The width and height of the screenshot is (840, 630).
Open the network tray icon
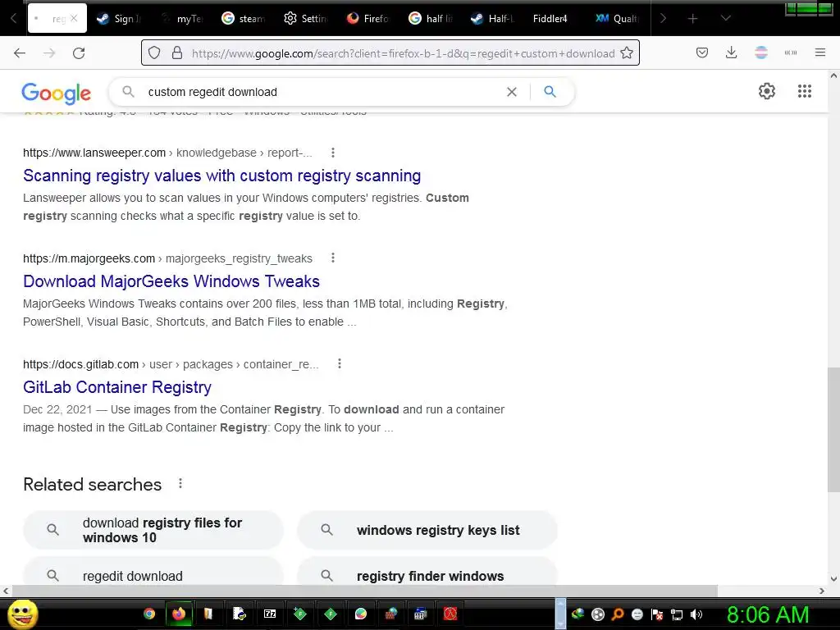click(677, 614)
